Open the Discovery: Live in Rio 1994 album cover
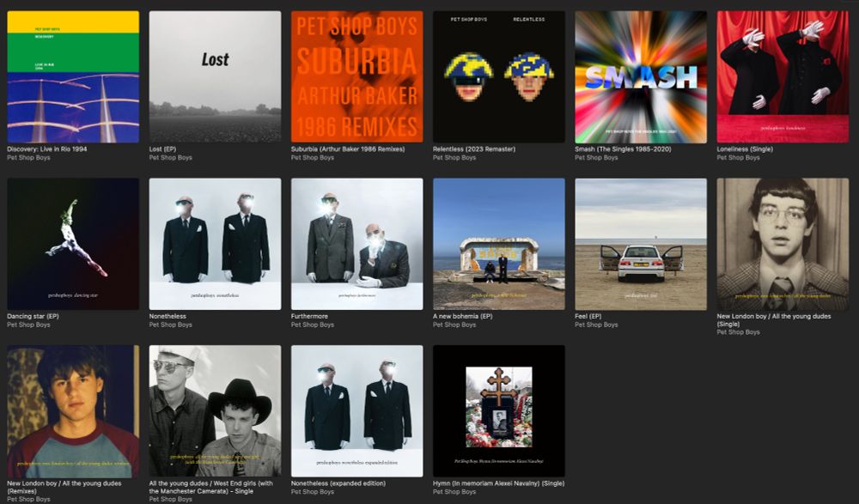This screenshot has height=504, width=859. [73, 76]
